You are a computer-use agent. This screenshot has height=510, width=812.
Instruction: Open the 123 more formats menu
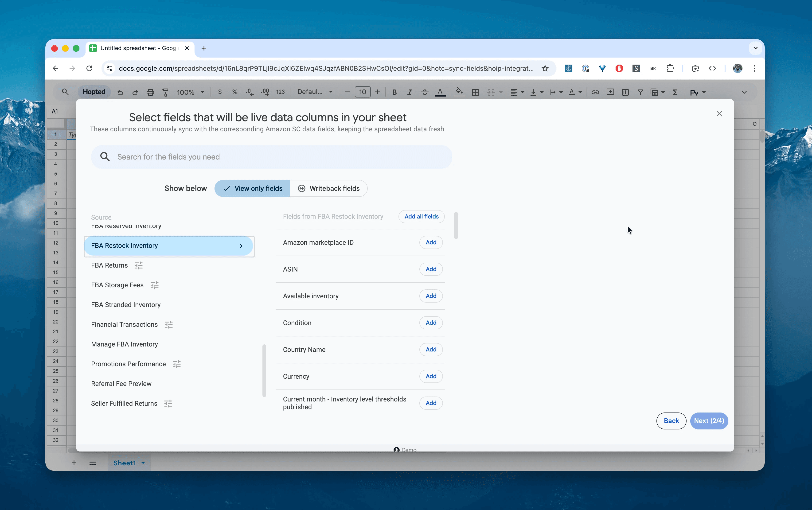(280, 92)
